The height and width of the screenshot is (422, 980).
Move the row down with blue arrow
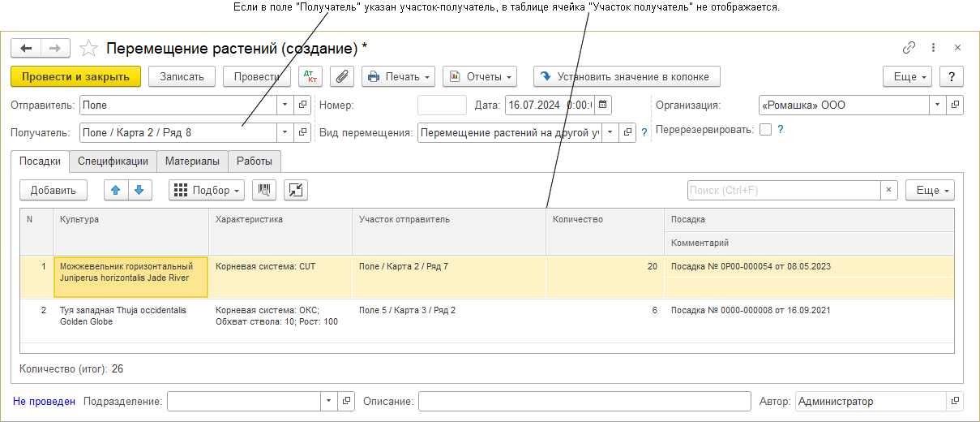coord(139,190)
